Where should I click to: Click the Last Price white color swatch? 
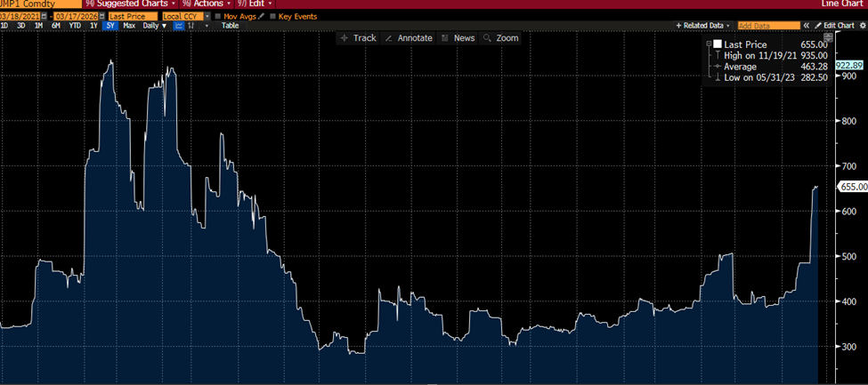coord(718,44)
